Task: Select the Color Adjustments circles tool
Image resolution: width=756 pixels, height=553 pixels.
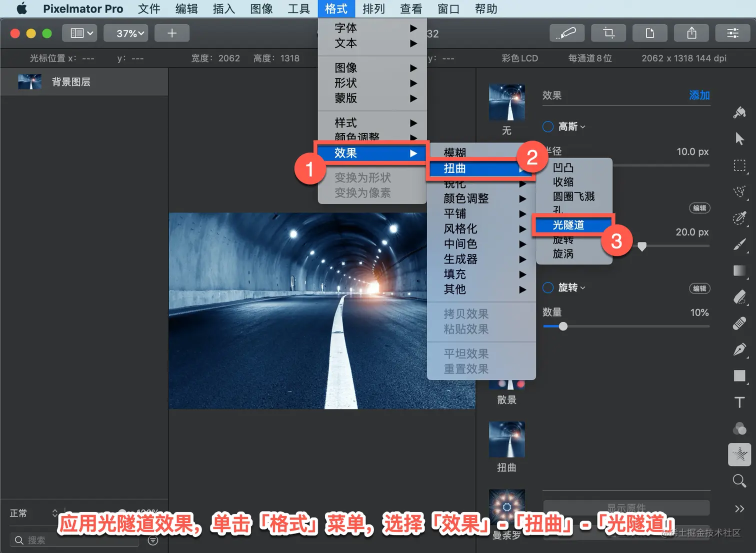Action: pos(739,428)
